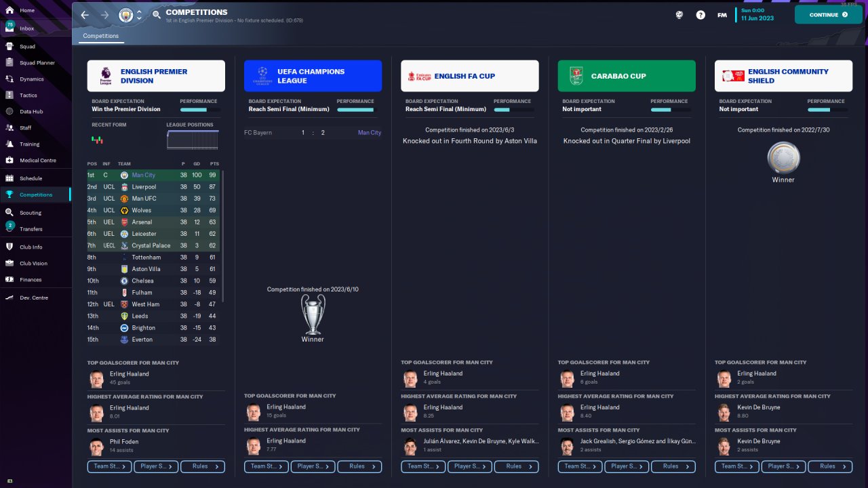Switch to the Competitions tab
The width and height of the screenshot is (868, 488).
pyautogui.click(x=100, y=36)
